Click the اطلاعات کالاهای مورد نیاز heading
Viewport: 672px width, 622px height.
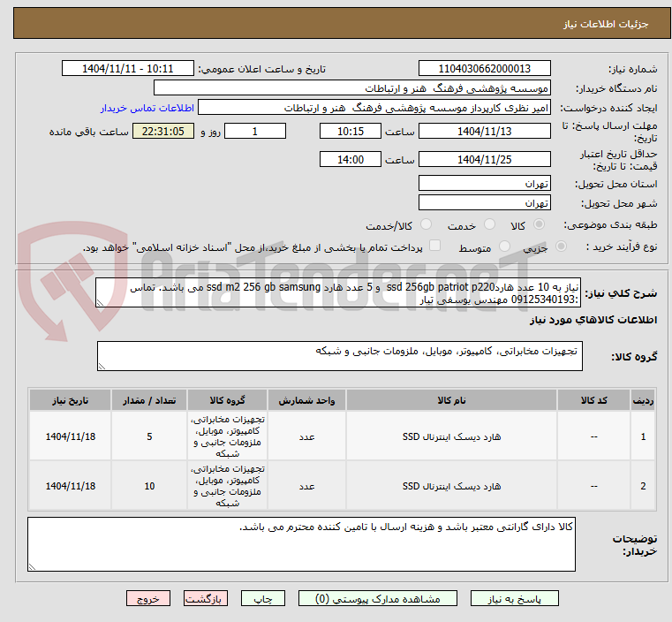tap(593, 320)
